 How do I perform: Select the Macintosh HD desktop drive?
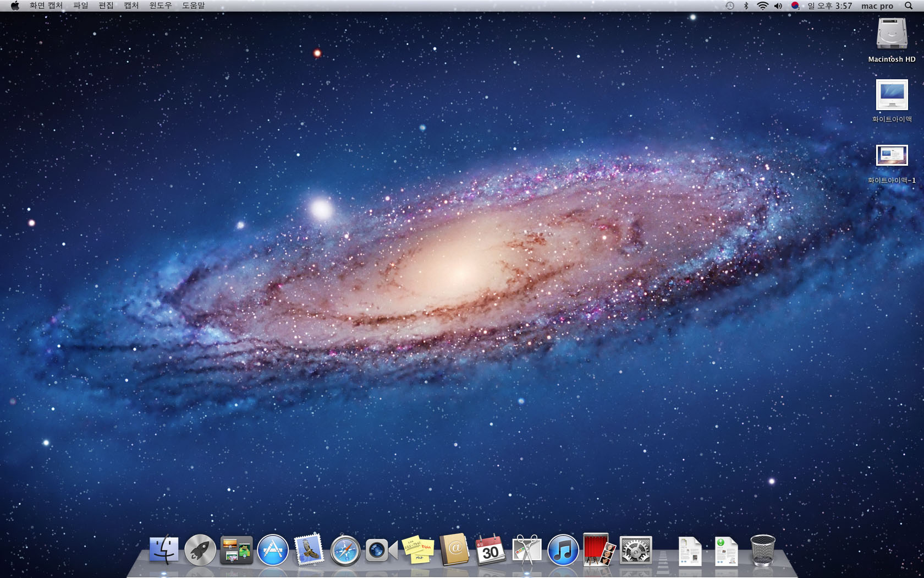892,35
